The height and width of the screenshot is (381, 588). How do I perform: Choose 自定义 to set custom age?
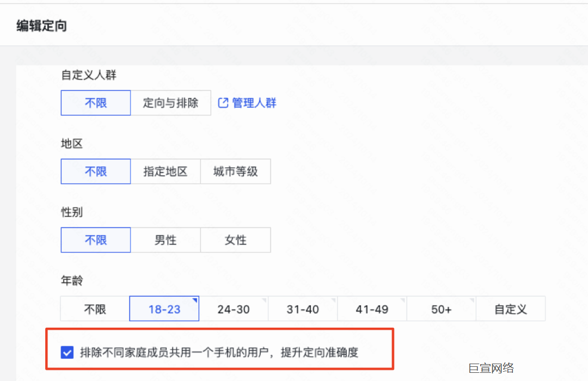510,308
